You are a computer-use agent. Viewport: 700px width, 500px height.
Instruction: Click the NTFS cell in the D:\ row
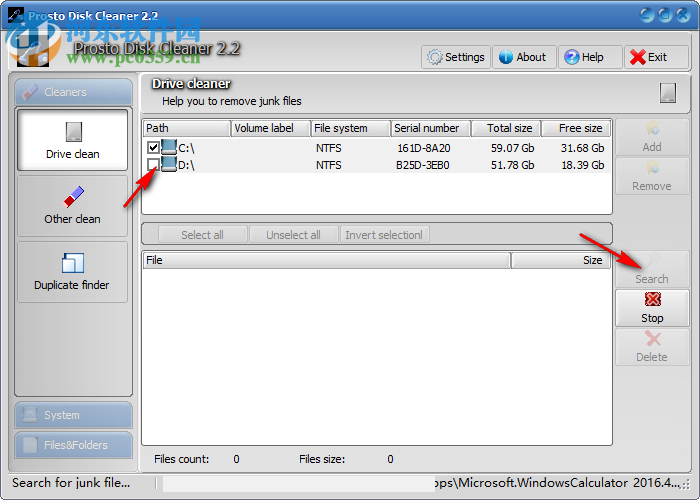[x=329, y=165]
